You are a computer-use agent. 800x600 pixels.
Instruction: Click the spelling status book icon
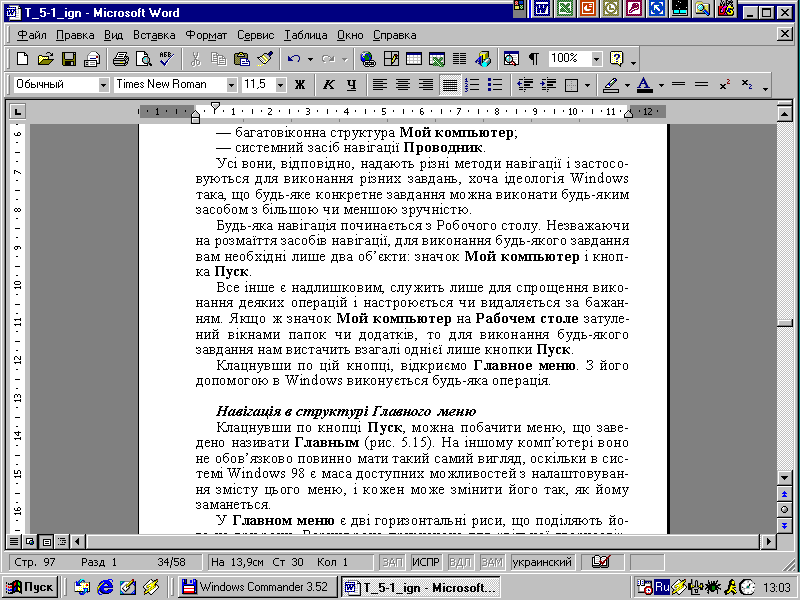point(601,562)
